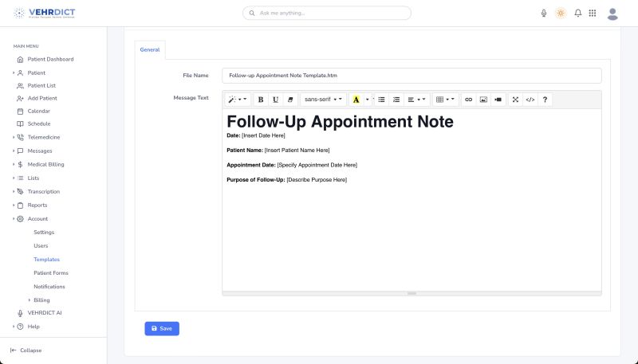638x364 pixels.
Task: Apply the yellow highlight text color
Action: click(356, 100)
